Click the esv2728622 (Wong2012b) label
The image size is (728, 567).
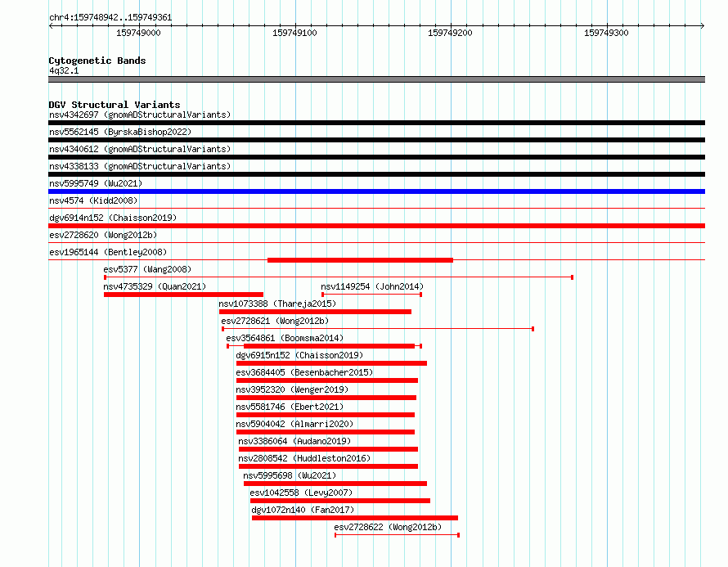[x=388, y=527]
